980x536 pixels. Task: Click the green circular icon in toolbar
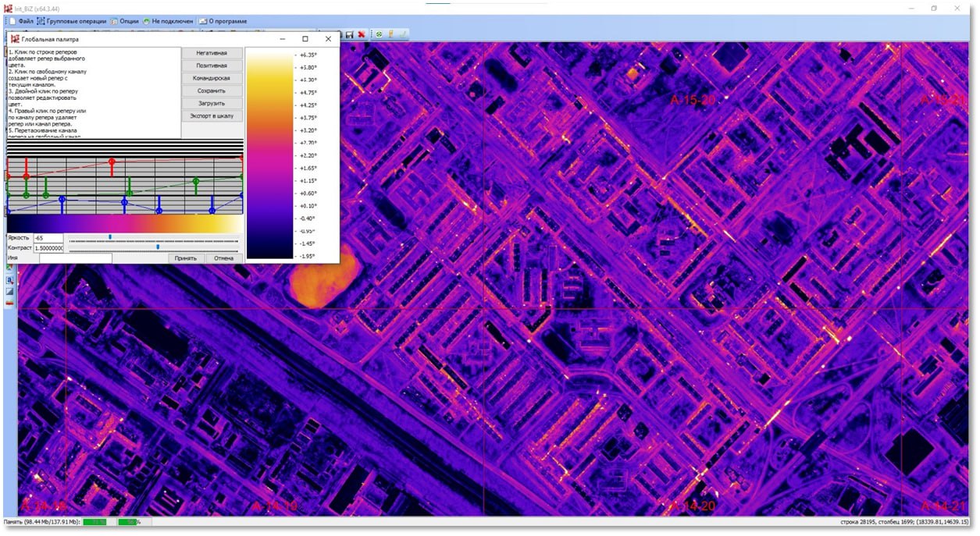coord(380,34)
